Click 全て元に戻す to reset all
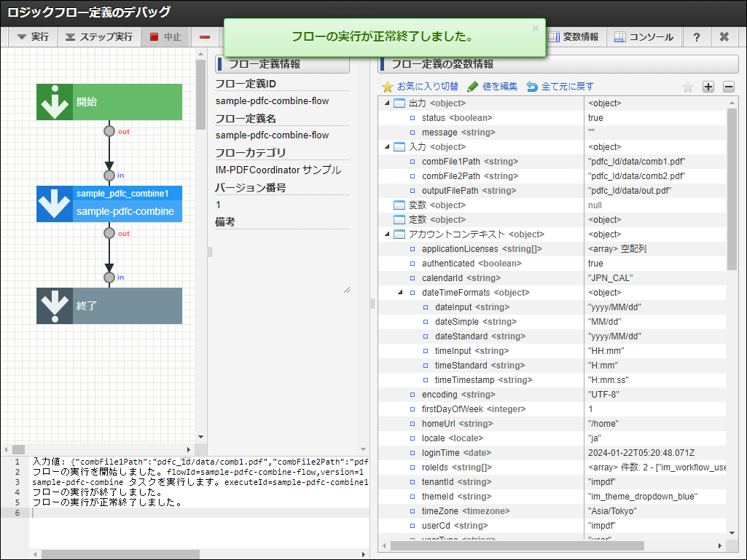This screenshot has width=747, height=560. tap(560, 87)
